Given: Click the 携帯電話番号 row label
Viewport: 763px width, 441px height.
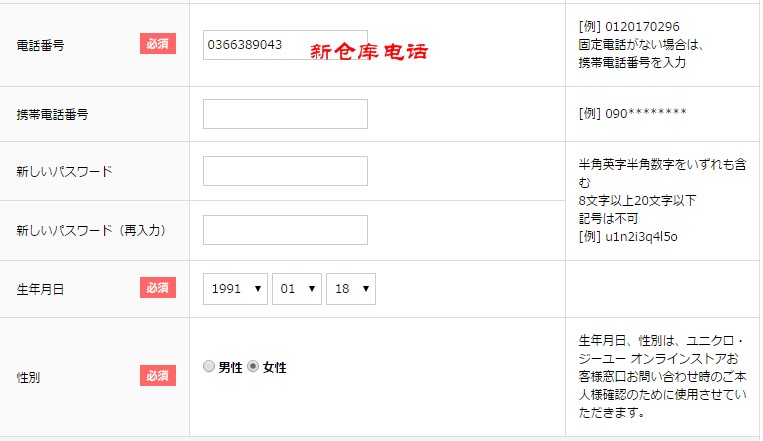Looking at the screenshot, I should click(x=53, y=115).
